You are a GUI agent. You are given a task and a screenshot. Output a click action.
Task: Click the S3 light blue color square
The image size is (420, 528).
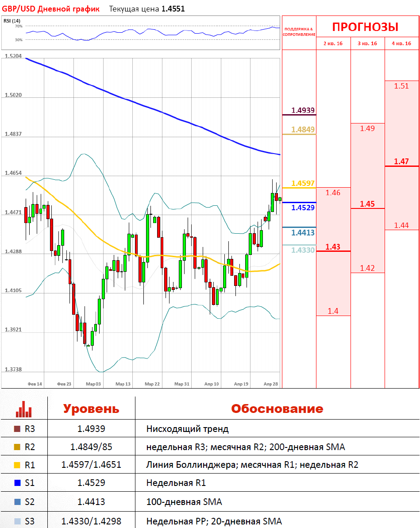point(17,521)
